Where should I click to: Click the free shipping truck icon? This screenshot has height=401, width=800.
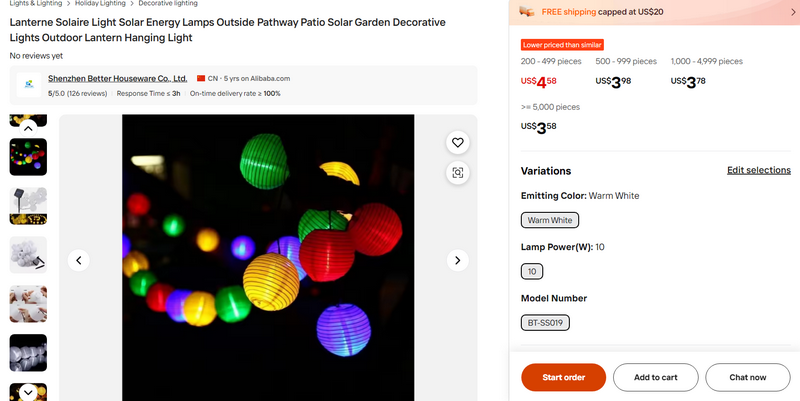coord(527,11)
